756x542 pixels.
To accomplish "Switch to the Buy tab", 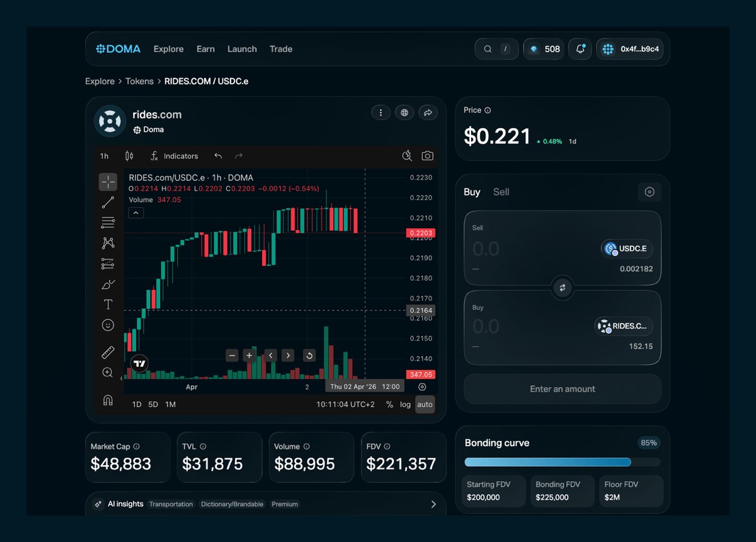I will [x=472, y=192].
